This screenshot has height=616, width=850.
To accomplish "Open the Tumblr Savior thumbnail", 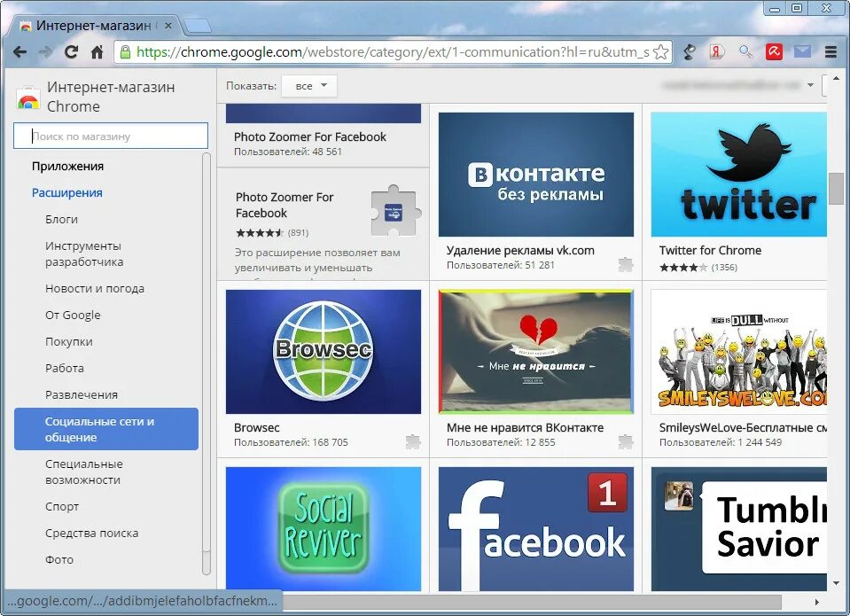I will coord(739,529).
